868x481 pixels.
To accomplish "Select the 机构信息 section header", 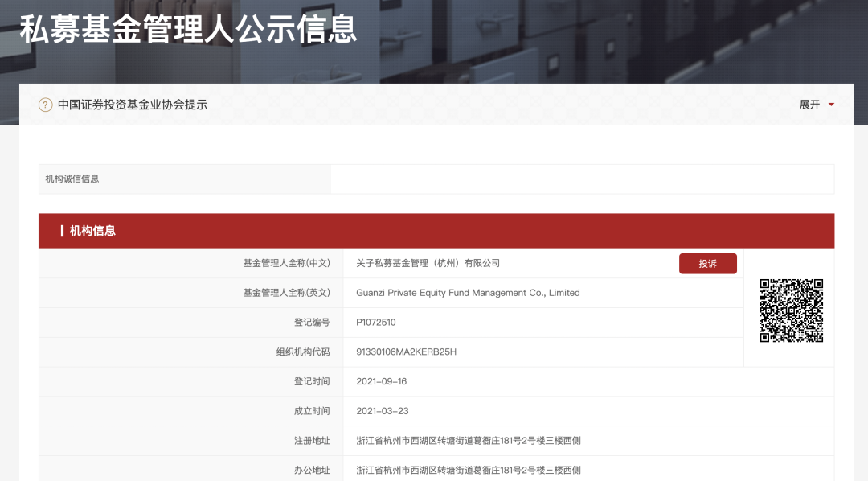I will tap(92, 231).
